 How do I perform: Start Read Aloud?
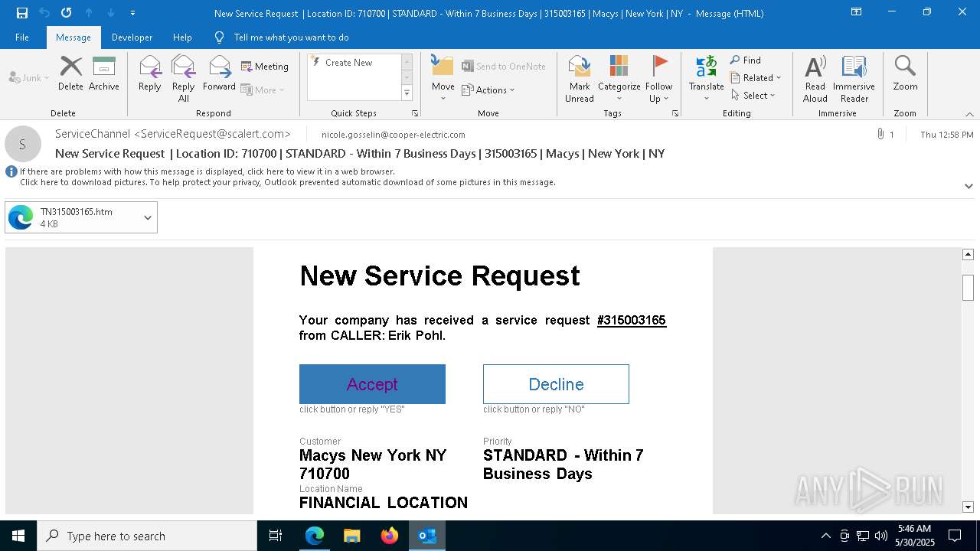pyautogui.click(x=815, y=79)
